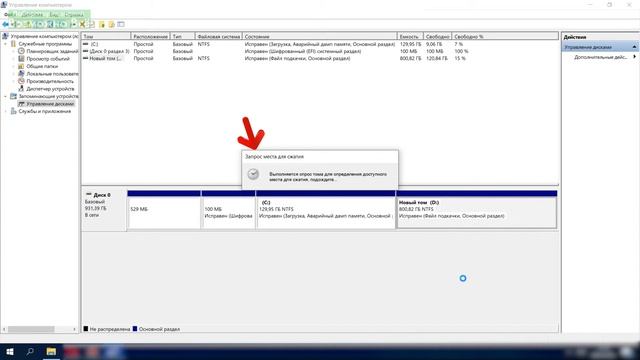
Task: Open the Файл menu
Action: point(10,15)
